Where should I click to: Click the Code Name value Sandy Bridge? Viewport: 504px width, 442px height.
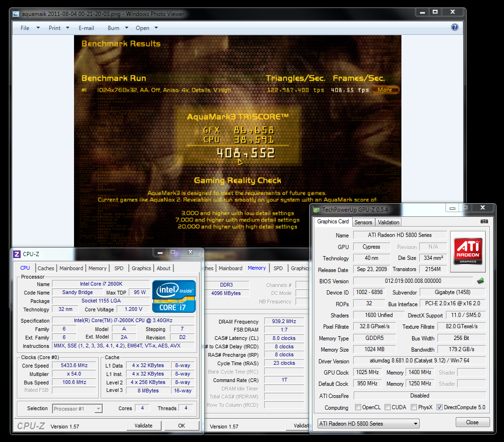[77, 292]
